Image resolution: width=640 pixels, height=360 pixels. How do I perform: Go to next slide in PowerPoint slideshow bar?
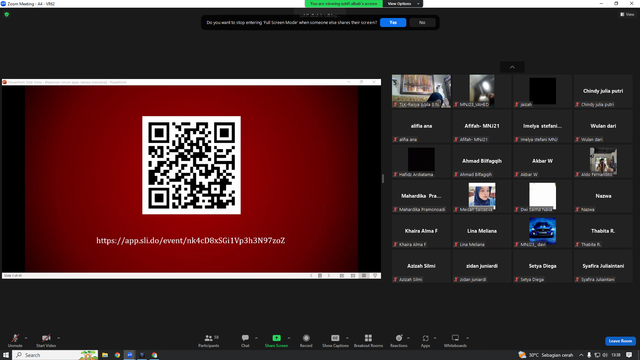click(x=329, y=276)
